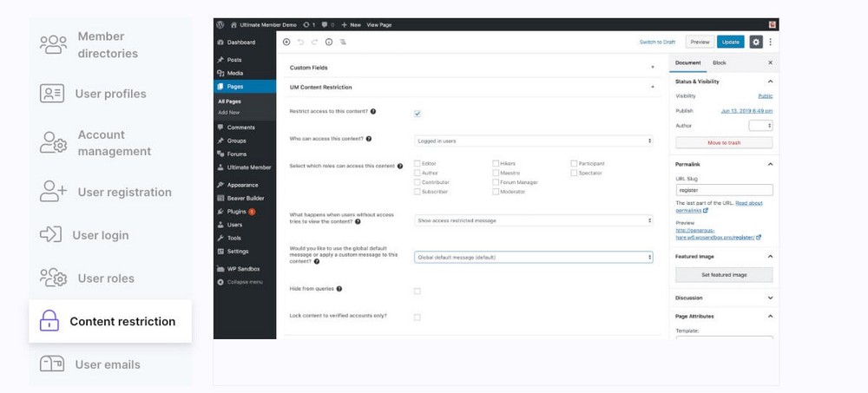Image resolution: width=868 pixels, height=393 pixels.
Task: Uncheck Restrict access to this content
Action: coord(417,114)
